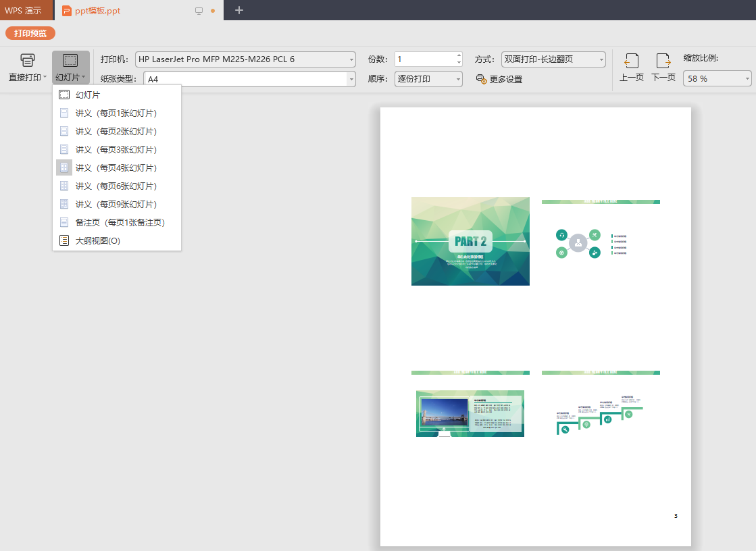The width and height of the screenshot is (756, 551).
Task: Click the 幻灯片 print layout icon button
Action: click(70, 61)
